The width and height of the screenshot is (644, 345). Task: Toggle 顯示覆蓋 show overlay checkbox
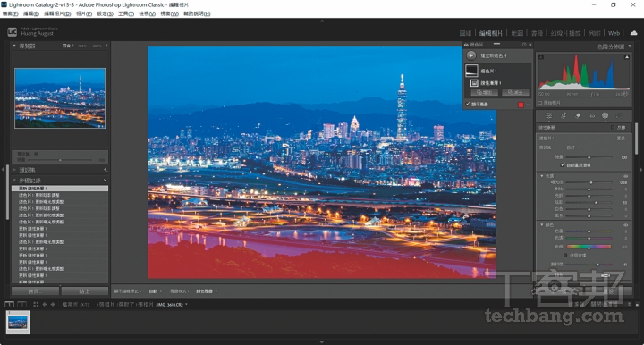click(468, 105)
